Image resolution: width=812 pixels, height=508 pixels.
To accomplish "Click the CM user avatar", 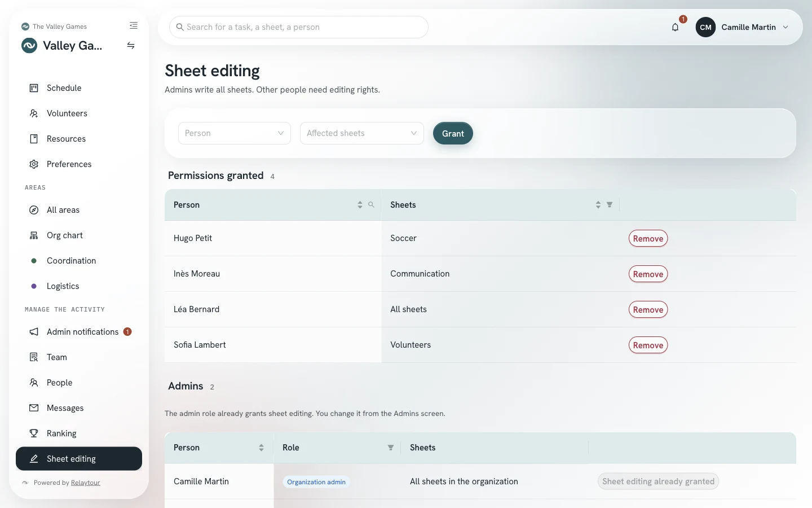I will [705, 27].
